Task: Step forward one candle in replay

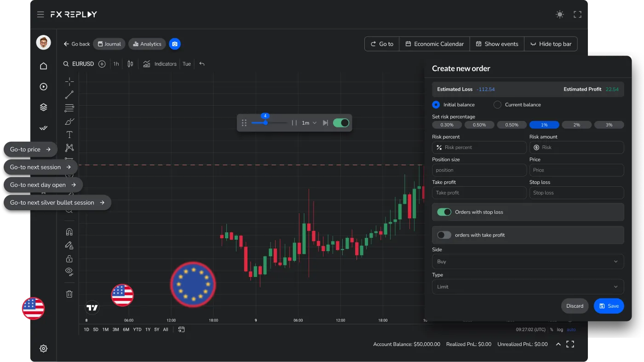Action: [x=326, y=123]
